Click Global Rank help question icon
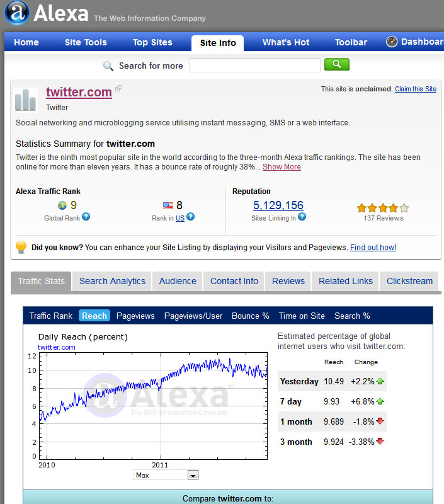Image resolution: width=444 pixels, height=504 pixels. pos(86,217)
